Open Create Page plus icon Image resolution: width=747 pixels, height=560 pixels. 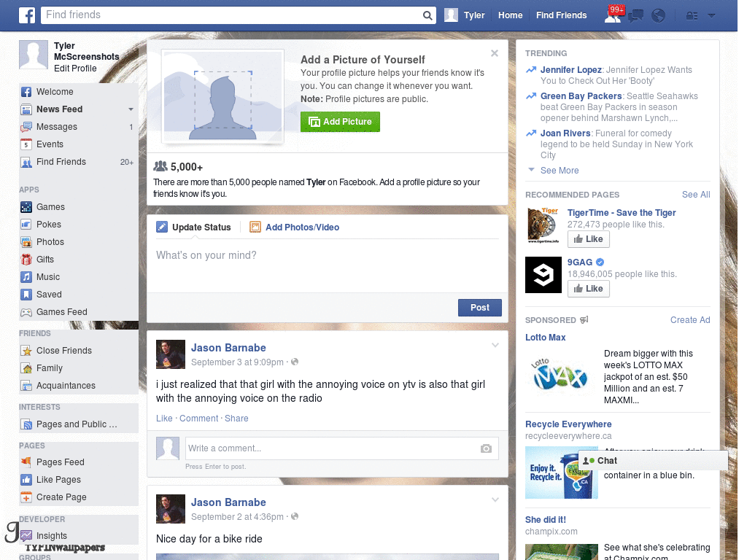coord(26,497)
